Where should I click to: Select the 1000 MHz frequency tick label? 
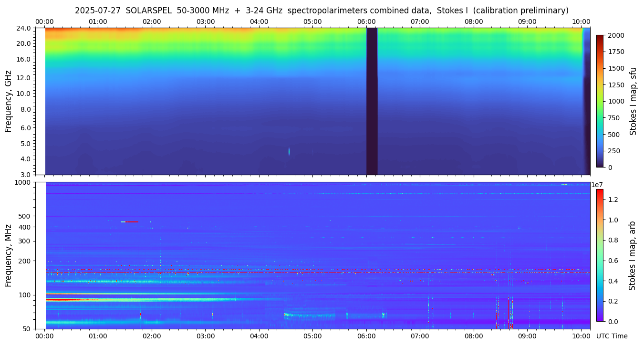pyautogui.click(x=23, y=182)
